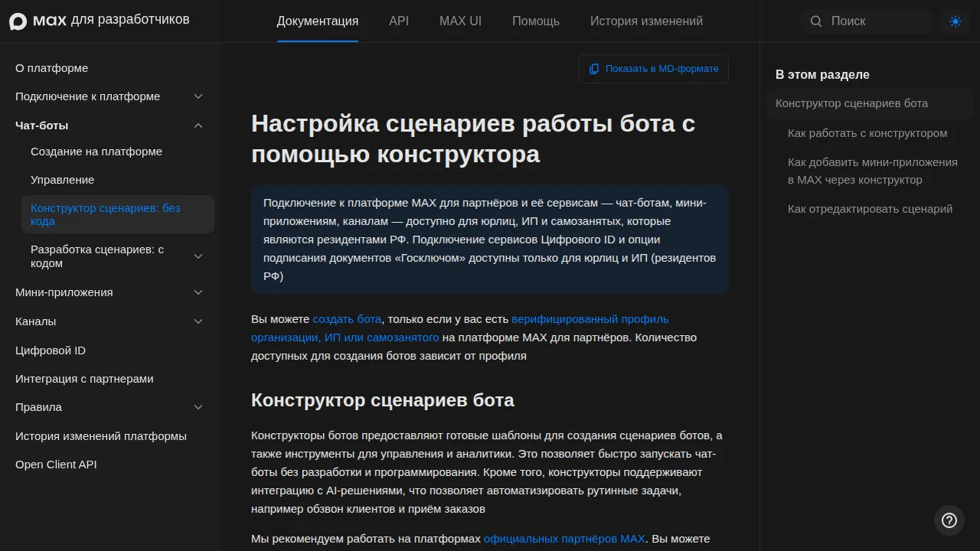Follow официальных партнёров MAX link
980x551 pixels.
564,539
